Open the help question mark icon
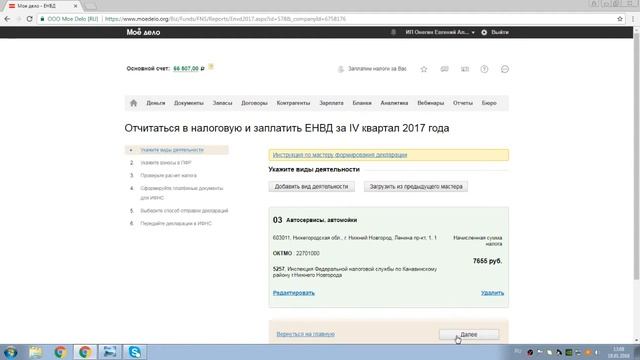Viewport: 640px width, 360px height. pos(484,69)
